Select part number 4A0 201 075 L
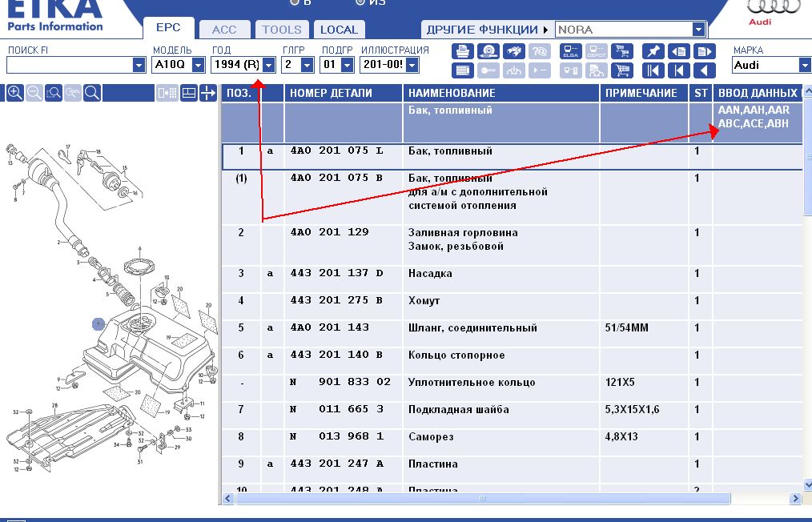 pyautogui.click(x=336, y=151)
